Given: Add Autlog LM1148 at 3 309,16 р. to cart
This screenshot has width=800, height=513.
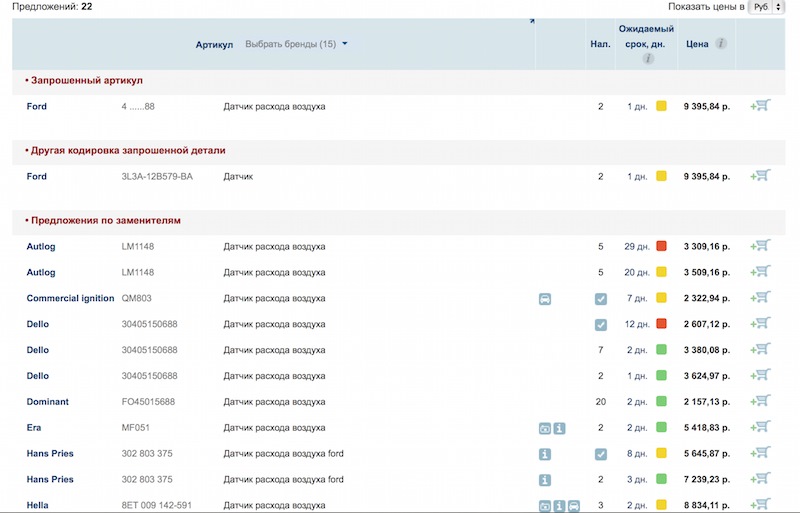Looking at the screenshot, I should [x=760, y=246].
